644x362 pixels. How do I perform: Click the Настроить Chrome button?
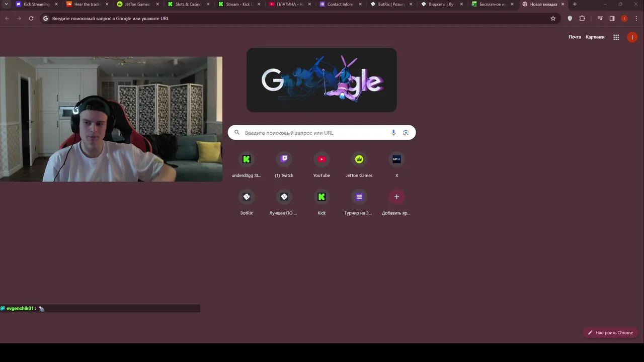pyautogui.click(x=610, y=332)
